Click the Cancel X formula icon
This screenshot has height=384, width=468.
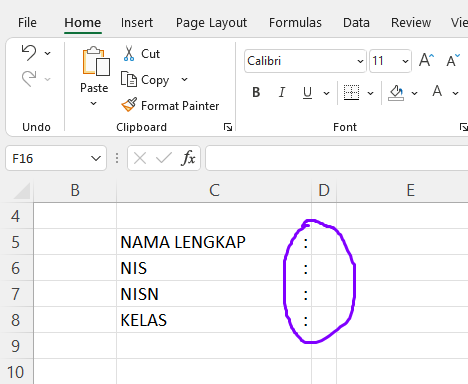click(x=140, y=158)
